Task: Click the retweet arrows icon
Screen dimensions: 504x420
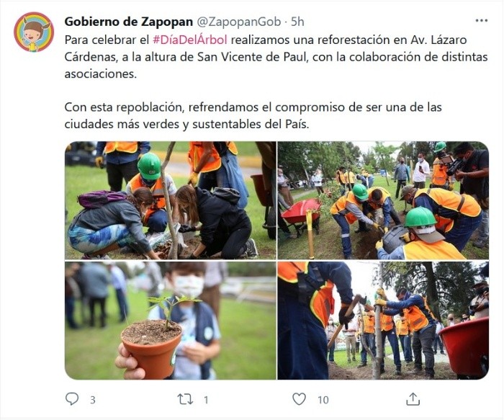Action: [x=186, y=399]
